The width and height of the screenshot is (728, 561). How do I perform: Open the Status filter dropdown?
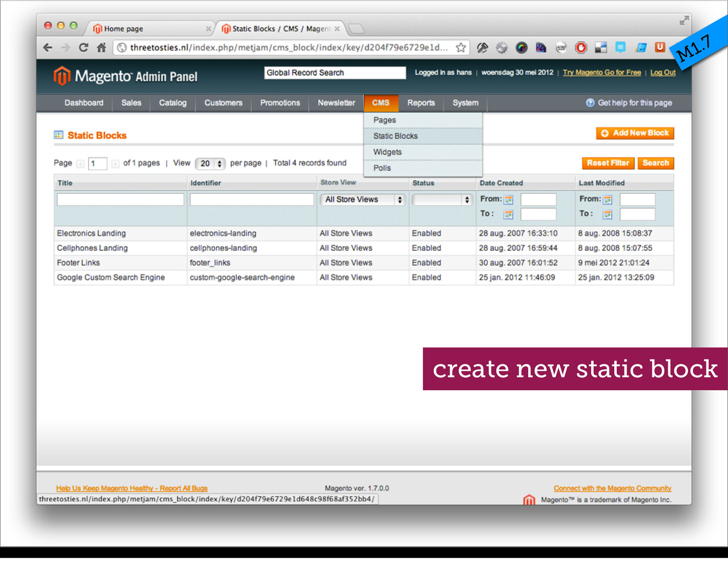[442, 199]
